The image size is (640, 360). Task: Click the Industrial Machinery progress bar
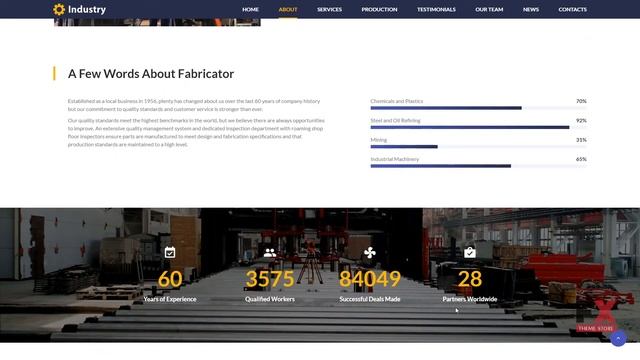tap(478, 166)
